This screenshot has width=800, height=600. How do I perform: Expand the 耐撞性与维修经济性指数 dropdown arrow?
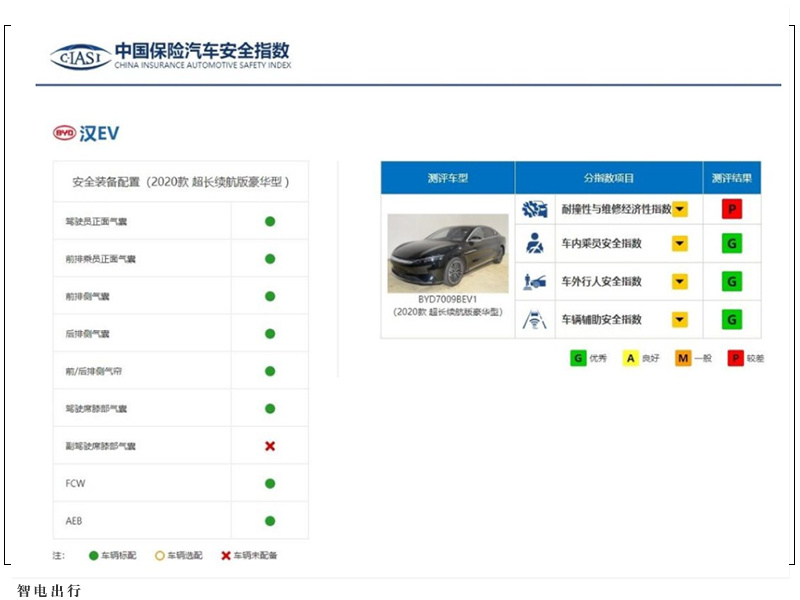[x=680, y=209]
